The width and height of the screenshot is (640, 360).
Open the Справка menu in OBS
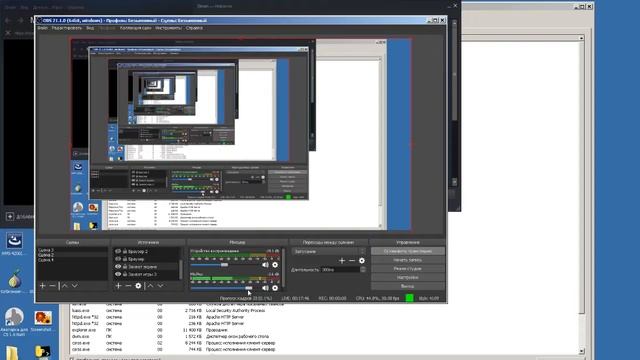point(194,28)
